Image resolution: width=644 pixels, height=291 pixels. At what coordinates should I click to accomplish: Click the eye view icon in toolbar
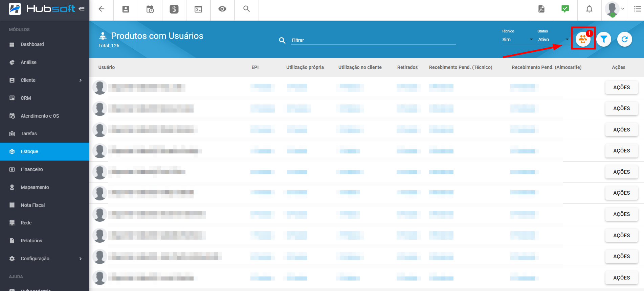click(222, 9)
